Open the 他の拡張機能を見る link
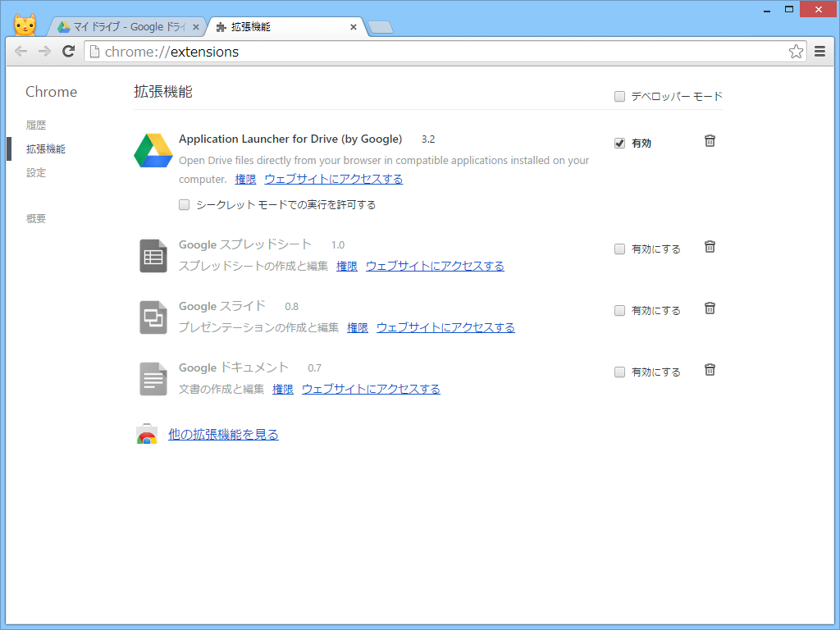 coord(221,434)
